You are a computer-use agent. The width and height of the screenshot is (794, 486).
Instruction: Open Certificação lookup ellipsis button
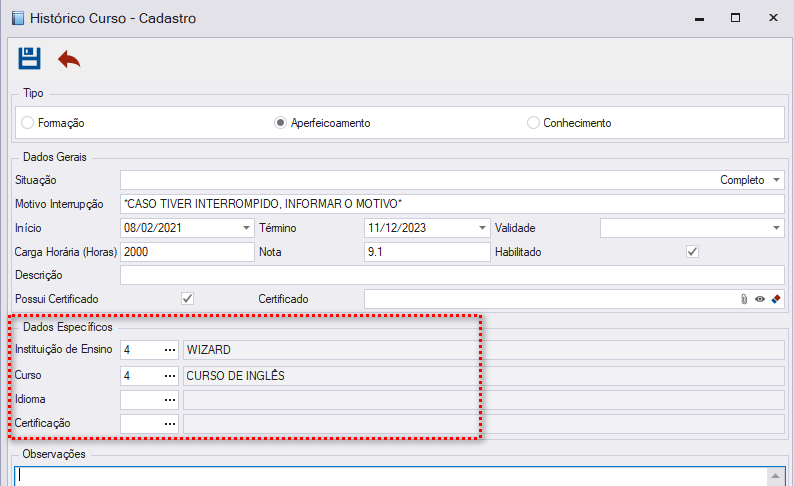point(170,424)
